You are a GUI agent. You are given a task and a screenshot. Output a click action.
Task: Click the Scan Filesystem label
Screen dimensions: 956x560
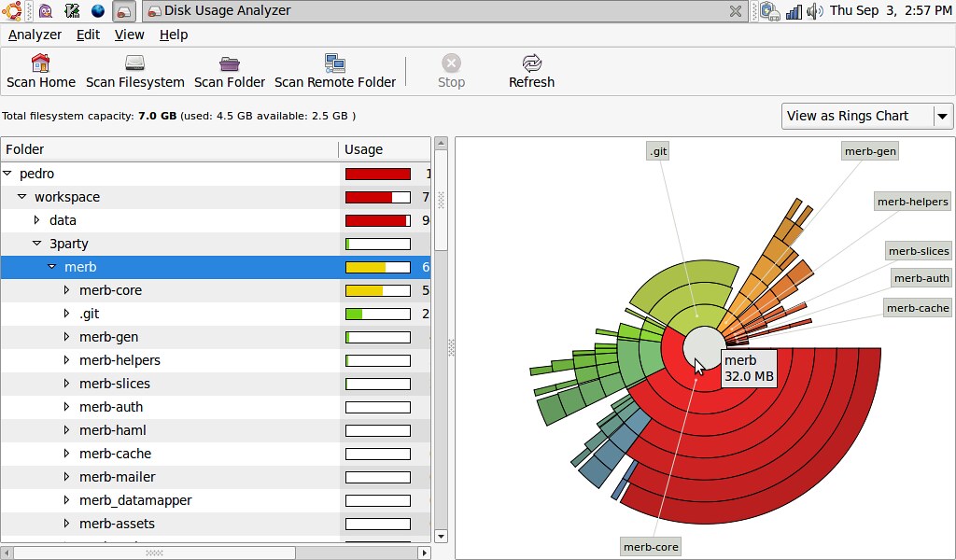134,82
